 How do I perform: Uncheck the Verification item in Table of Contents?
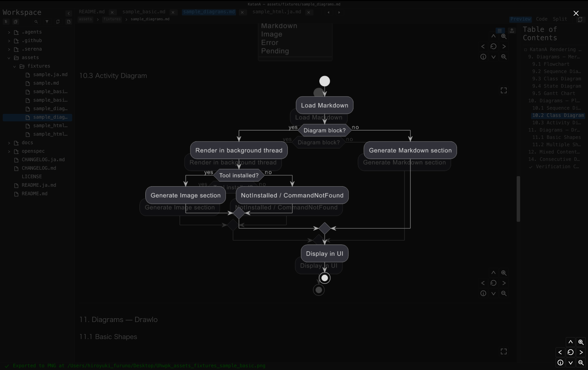point(531,167)
